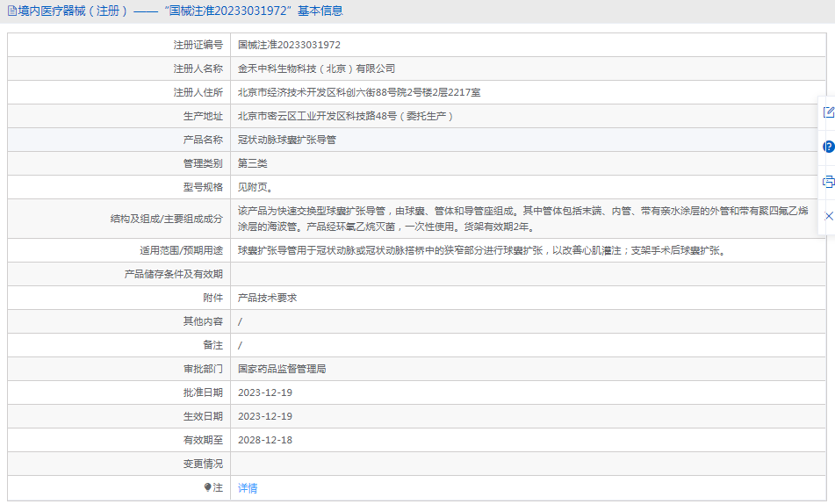This screenshot has width=835, height=504.
Task: Open the help question-mark icon
Action: tap(829, 147)
